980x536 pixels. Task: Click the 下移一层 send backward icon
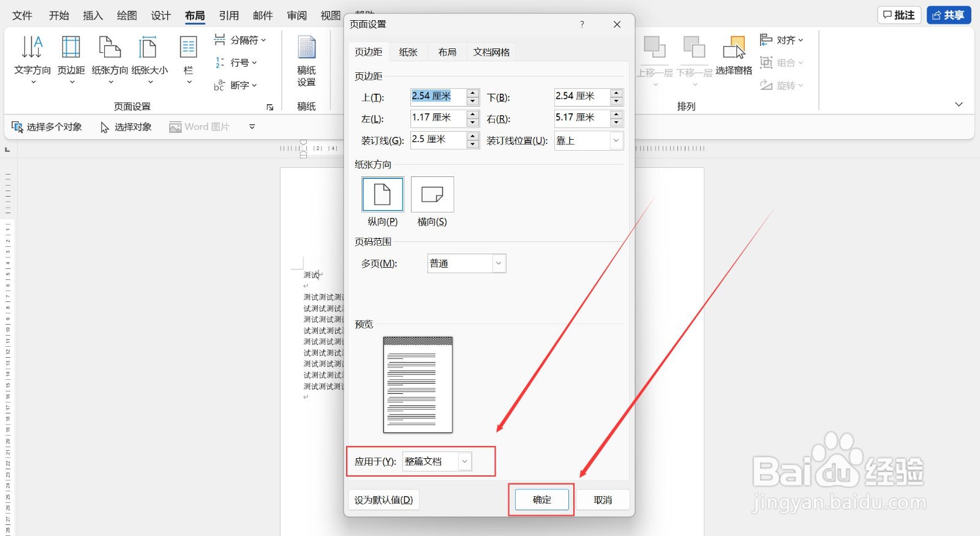pyautogui.click(x=695, y=59)
